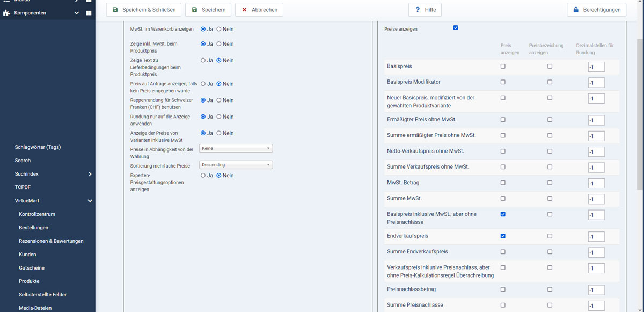644x312 pixels.
Task: Click the question mark Hilfe icon
Action: (x=417, y=10)
